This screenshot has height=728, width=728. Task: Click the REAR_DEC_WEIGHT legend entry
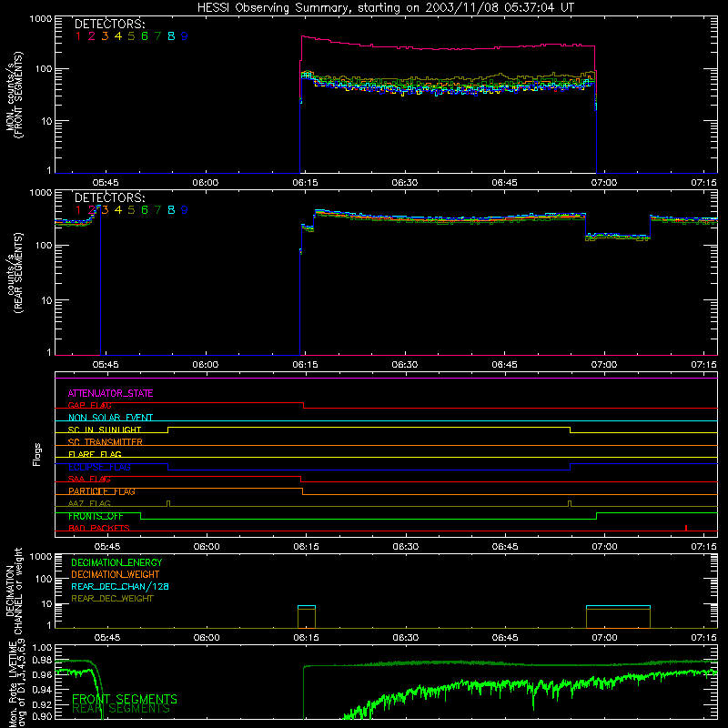point(112,599)
